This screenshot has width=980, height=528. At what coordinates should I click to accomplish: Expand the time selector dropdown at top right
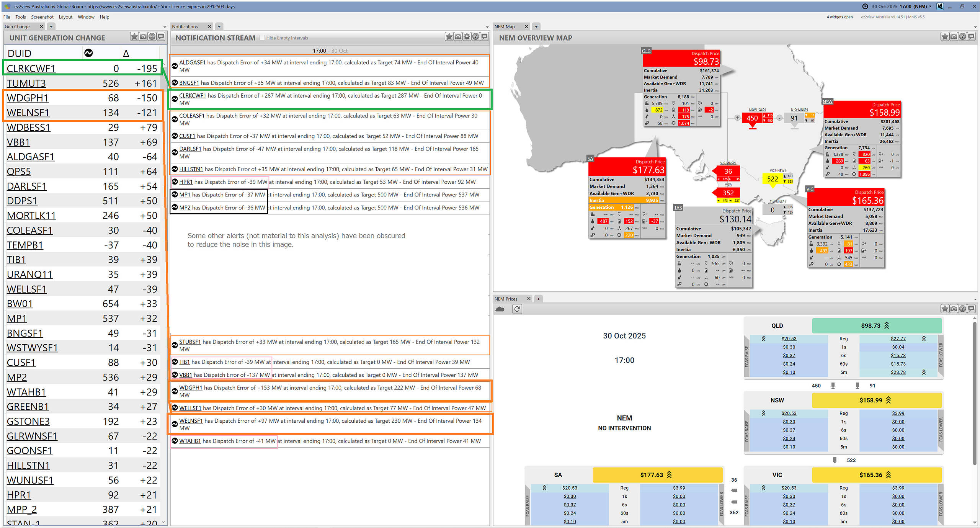(930, 7)
